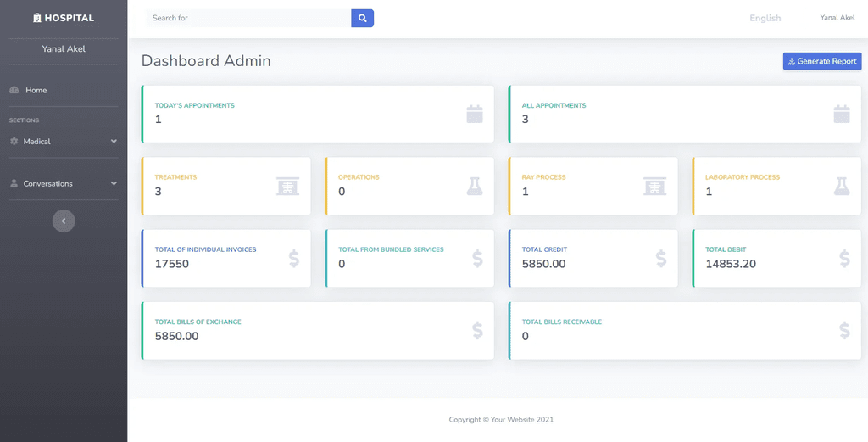Click dollar icon in Total Credit card
The width and height of the screenshot is (868, 442).
(661, 259)
